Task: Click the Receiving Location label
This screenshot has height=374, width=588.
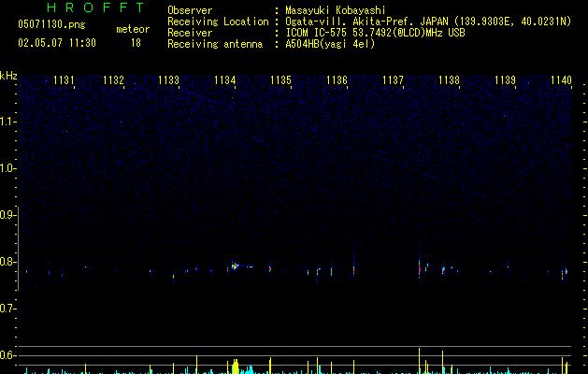Action: pos(218,22)
